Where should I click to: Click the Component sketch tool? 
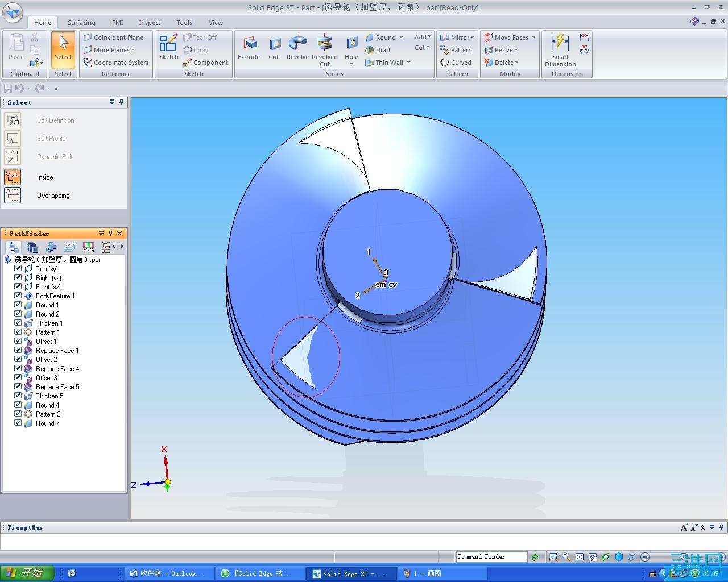(x=205, y=63)
